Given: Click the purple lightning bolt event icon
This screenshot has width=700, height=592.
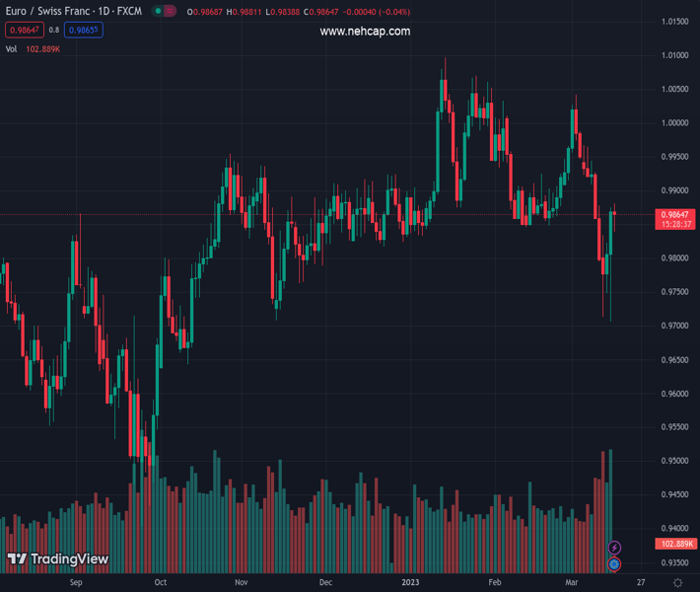Looking at the screenshot, I should pos(614,548).
